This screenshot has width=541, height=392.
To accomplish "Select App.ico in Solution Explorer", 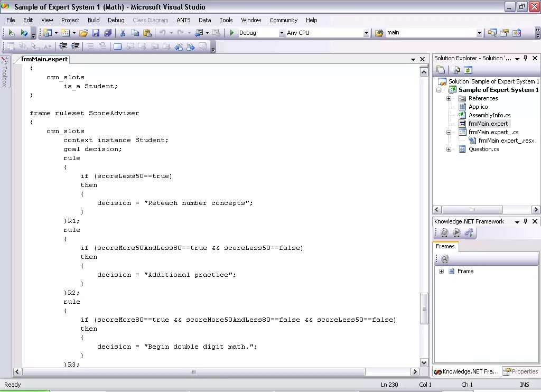I will (x=478, y=107).
